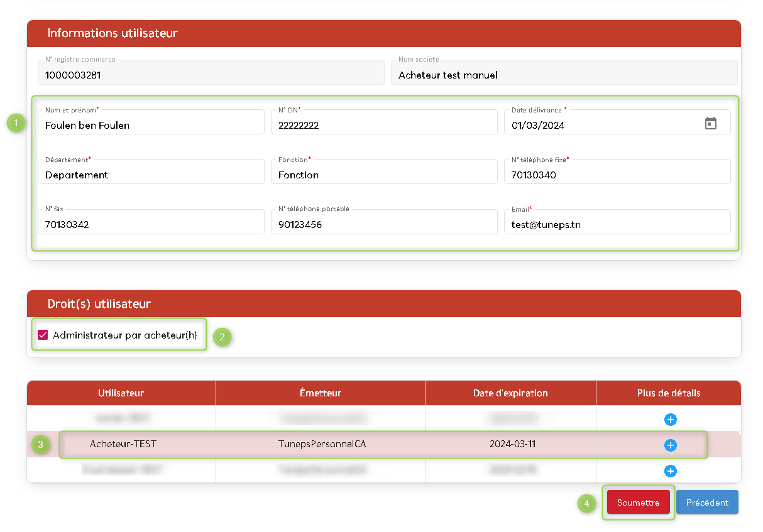Click plus icon in last certificate row
This screenshot has height=532, width=763.
pyautogui.click(x=670, y=470)
